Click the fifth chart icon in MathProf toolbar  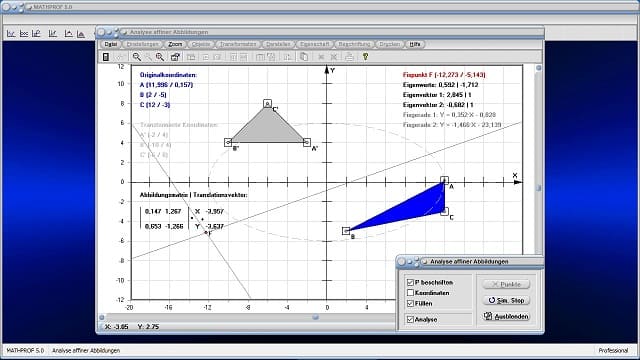(x=69, y=33)
